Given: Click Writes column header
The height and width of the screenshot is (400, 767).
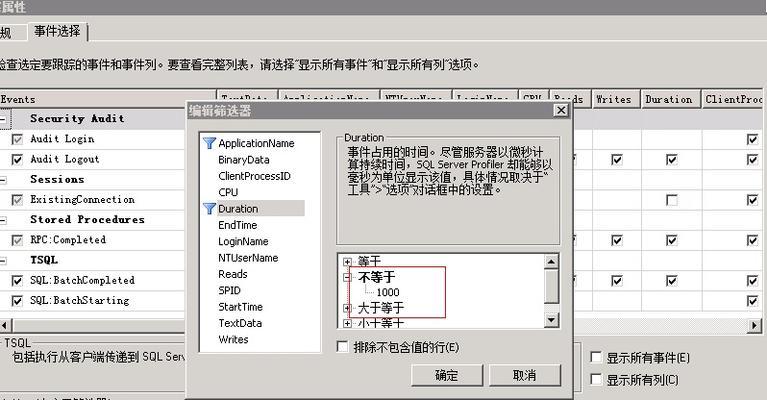Looking at the screenshot, I should point(616,99).
